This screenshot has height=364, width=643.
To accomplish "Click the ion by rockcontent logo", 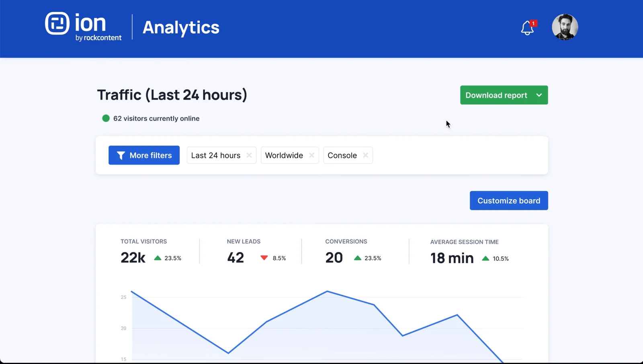I will (83, 26).
